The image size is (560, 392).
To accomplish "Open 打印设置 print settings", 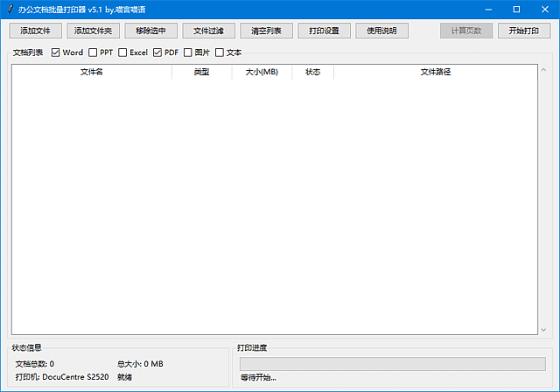I will coord(324,31).
